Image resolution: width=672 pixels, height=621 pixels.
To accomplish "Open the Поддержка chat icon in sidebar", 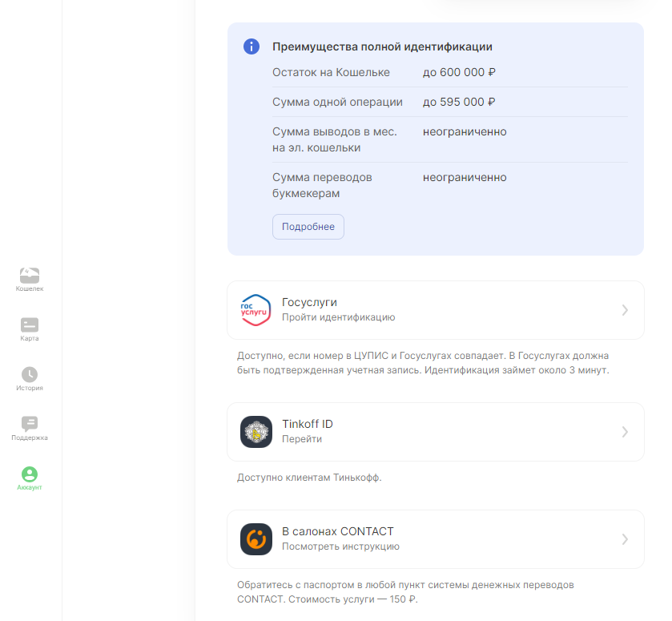I will point(30,424).
